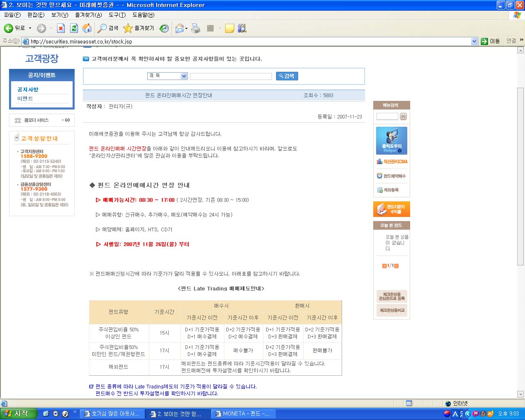The width and height of the screenshot is (525, 420).
Task: Click the 클릭도우미 Helper image
Action: click(x=392, y=140)
